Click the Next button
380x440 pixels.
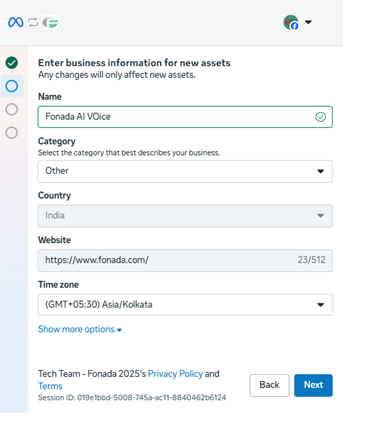[313, 385]
